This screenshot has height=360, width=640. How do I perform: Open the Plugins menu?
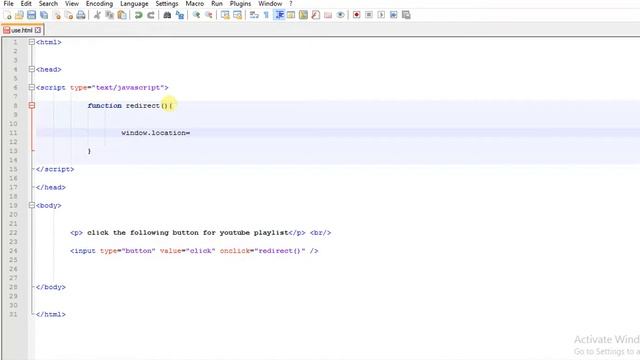pos(240,4)
